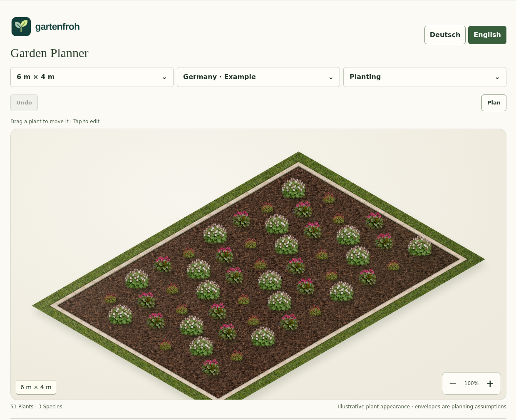Open the Planting mode dropdown

(425, 77)
